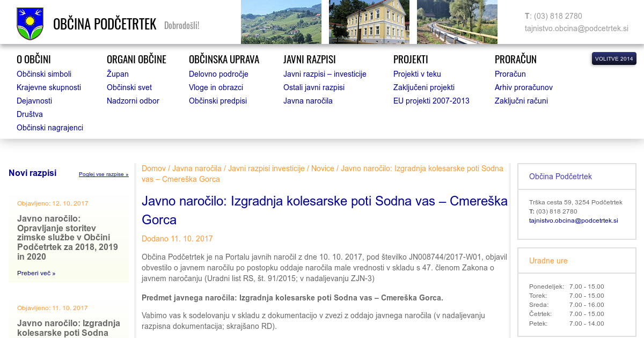Open Projekti v teku link

pos(424,74)
